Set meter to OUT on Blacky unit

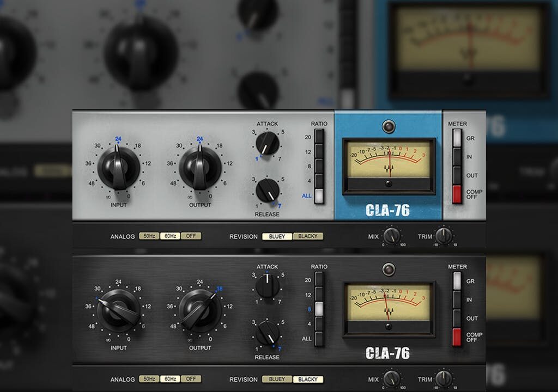point(457,318)
